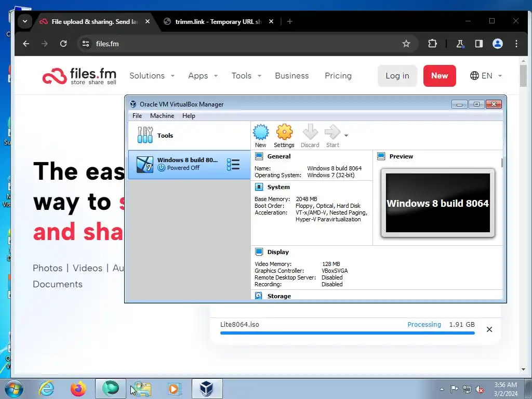Click the browser page vertical scrollbar
The width and height of the screenshot is (532, 399).
pos(523,76)
